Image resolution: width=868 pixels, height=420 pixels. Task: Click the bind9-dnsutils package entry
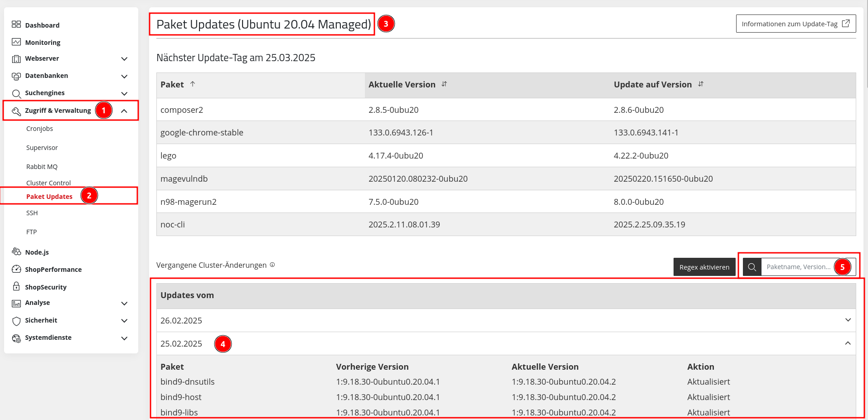(188, 381)
